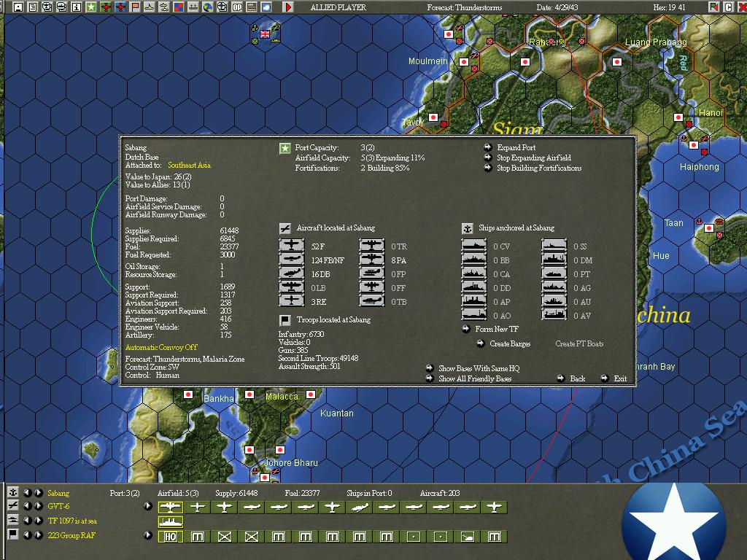Click the British flag marker on the map
The width and height of the screenshot is (747, 560).
[x=264, y=34]
